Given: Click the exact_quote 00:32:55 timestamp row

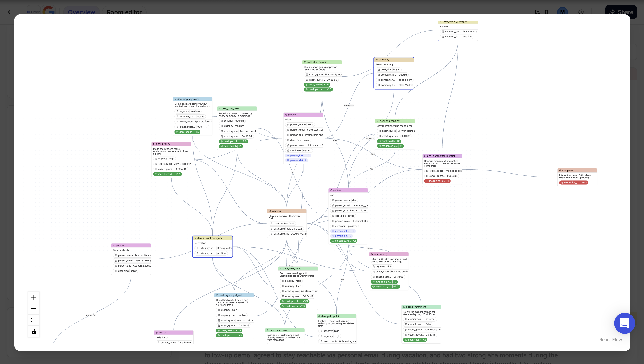Looking at the screenshot, I should pos(322,80).
